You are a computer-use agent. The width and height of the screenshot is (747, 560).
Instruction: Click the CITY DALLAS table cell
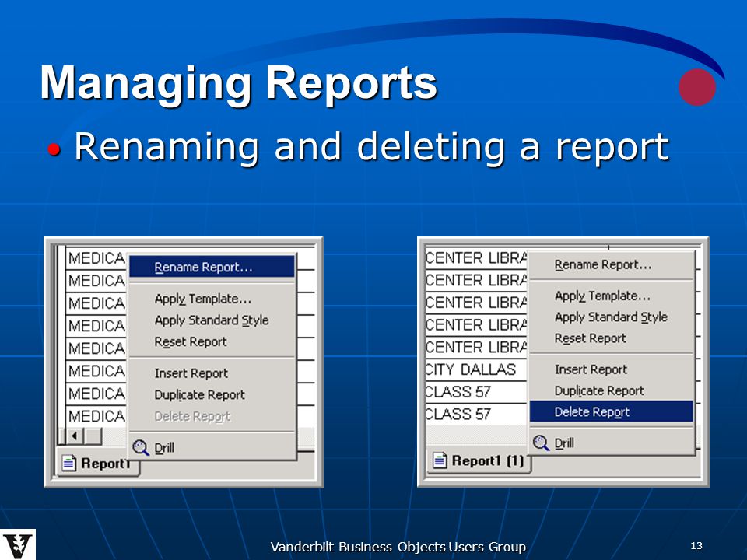tap(476, 369)
